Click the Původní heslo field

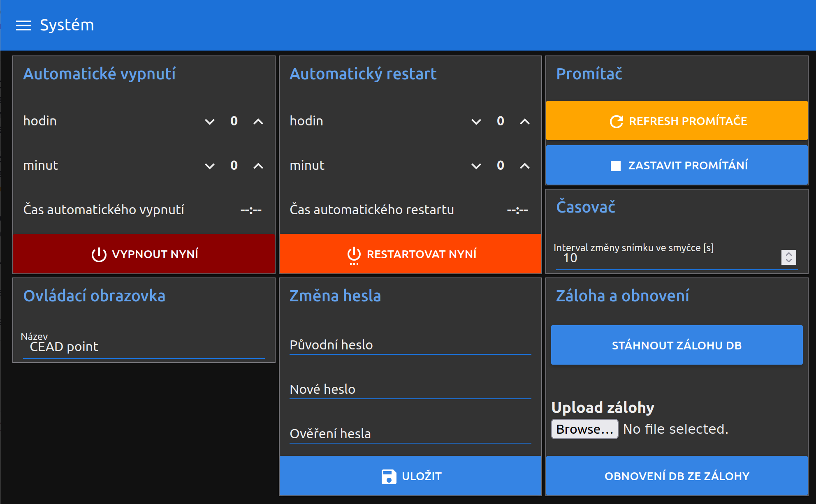[x=410, y=345]
